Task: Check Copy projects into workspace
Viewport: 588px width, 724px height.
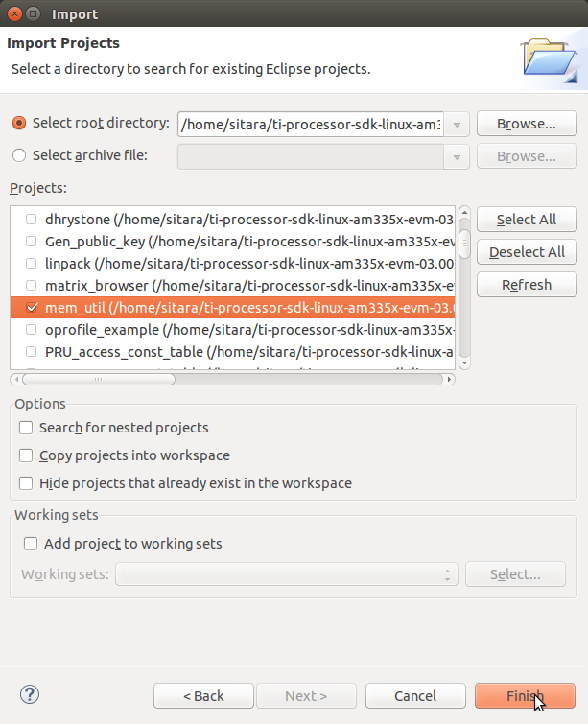Action: (26, 455)
